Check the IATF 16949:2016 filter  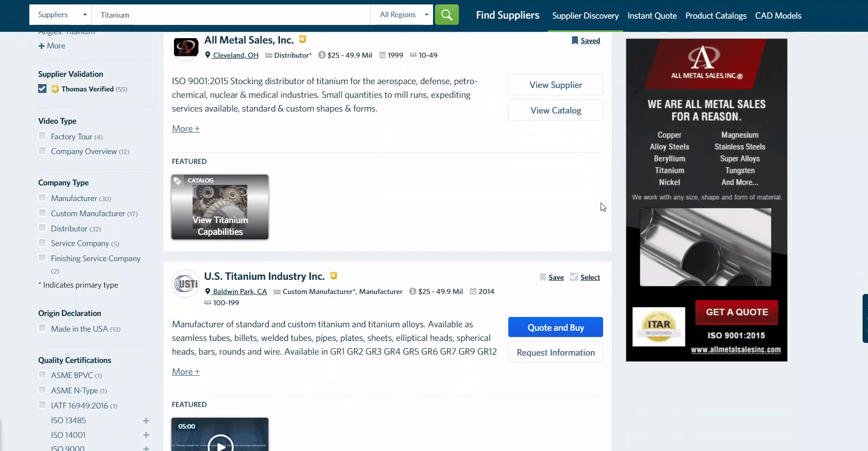pyautogui.click(x=43, y=405)
